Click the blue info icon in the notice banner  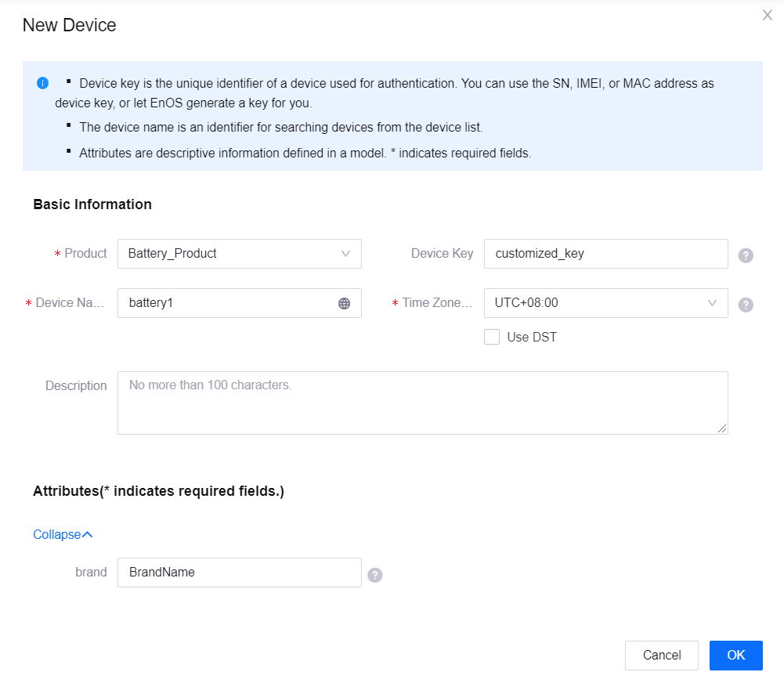pyautogui.click(x=43, y=83)
